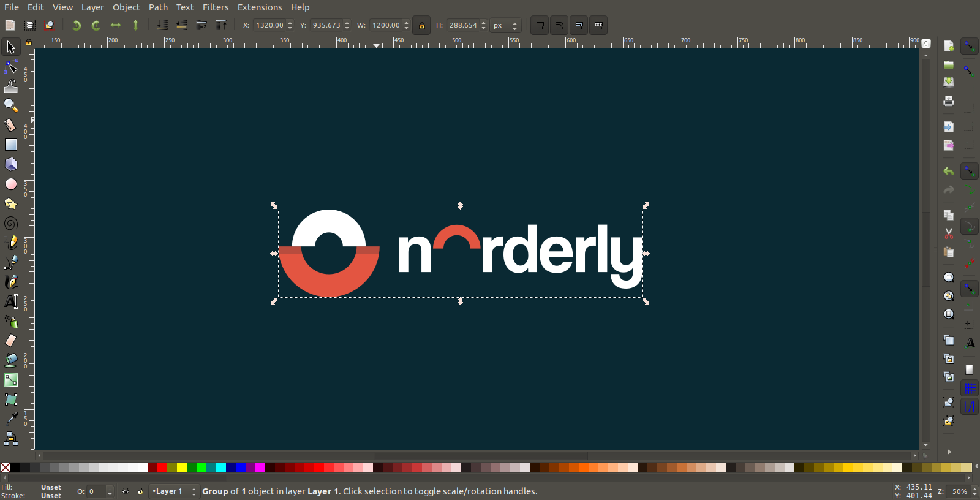Image resolution: width=980 pixels, height=500 pixels.
Task: Open the px units dropdown
Action: click(x=506, y=25)
